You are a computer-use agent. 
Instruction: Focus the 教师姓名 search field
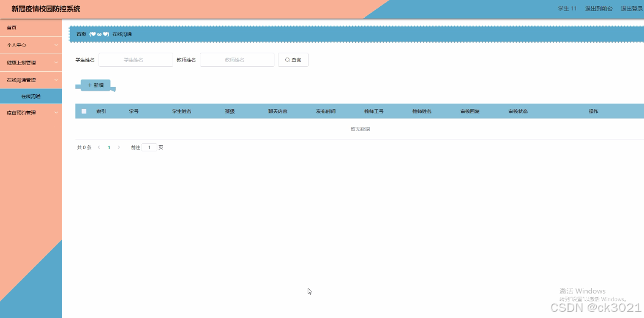[237, 60]
